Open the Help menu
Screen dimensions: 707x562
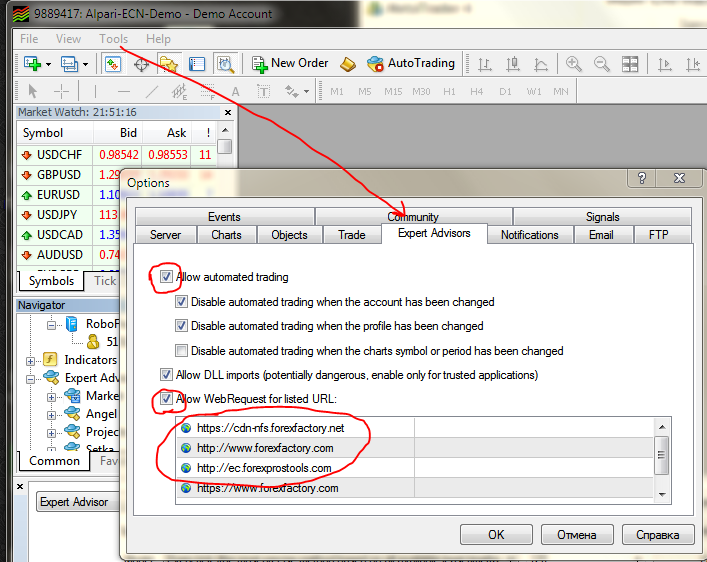click(158, 39)
